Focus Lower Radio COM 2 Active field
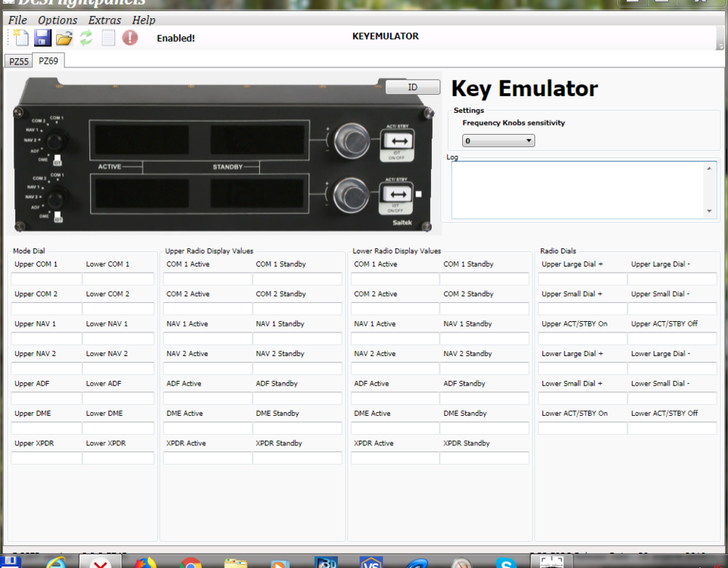 click(x=395, y=308)
